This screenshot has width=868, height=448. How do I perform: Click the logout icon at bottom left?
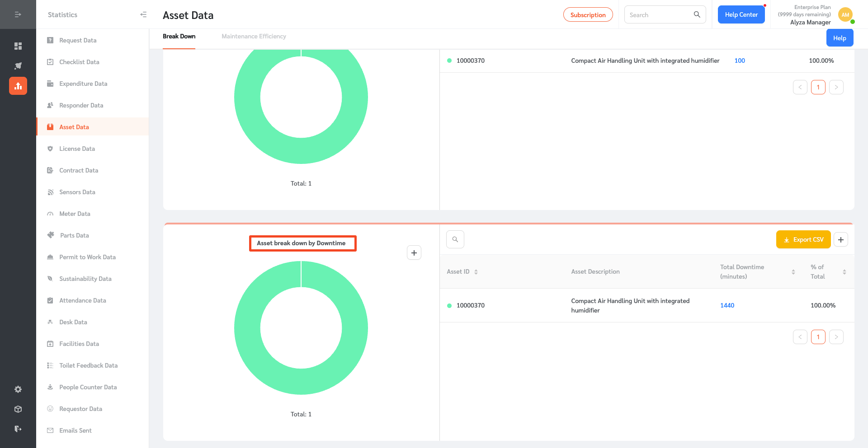point(18,429)
